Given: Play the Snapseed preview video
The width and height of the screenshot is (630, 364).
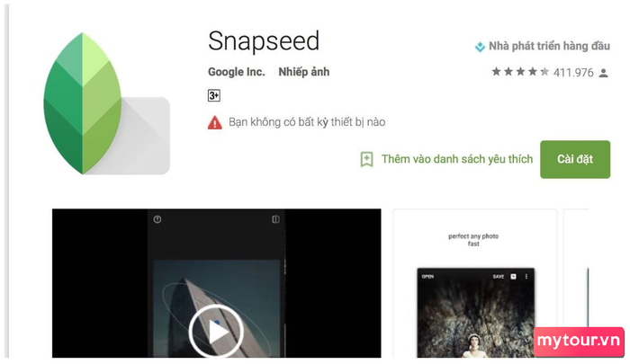Looking at the screenshot, I should coord(216,332).
